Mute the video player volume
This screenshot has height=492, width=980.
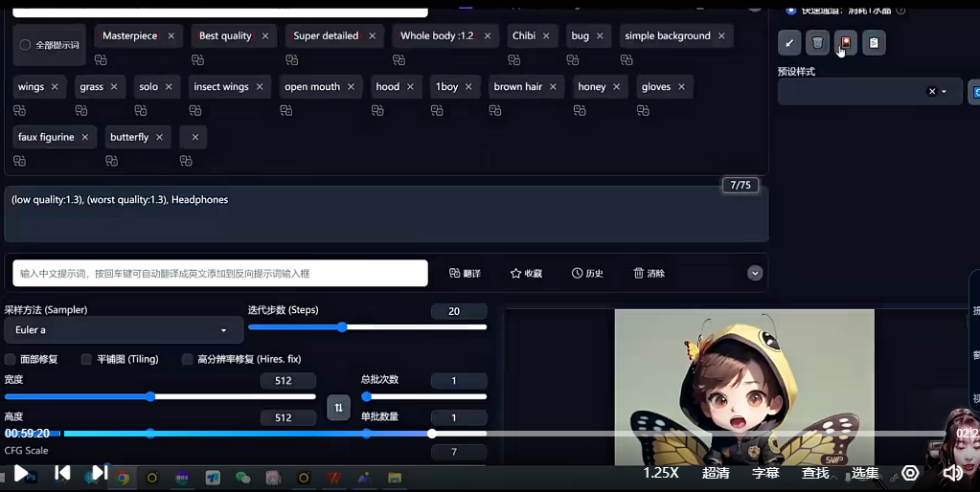(952, 473)
